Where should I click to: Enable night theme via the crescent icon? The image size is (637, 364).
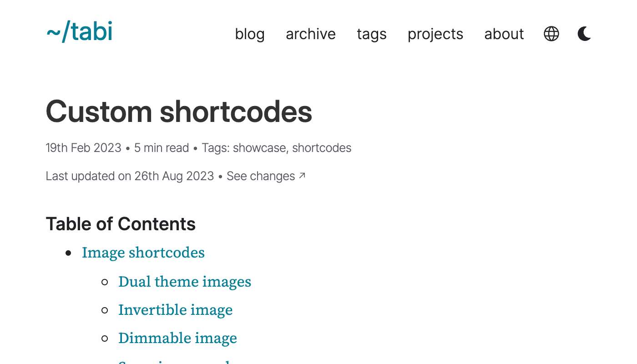[584, 34]
